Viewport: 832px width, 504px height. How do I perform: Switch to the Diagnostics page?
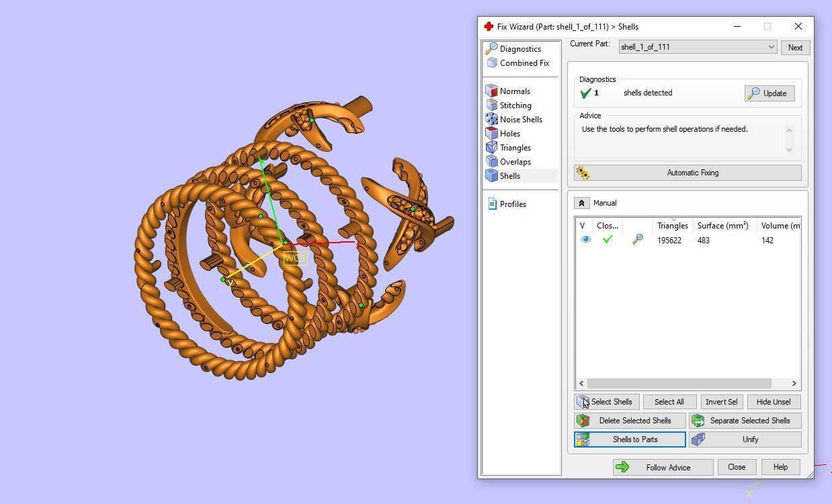coord(520,48)
